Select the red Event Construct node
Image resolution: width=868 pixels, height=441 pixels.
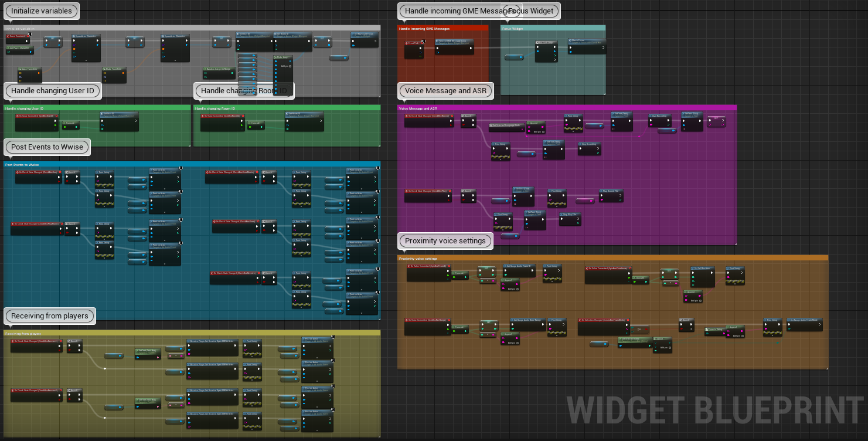pyautogui.click(x=18, y=36)
